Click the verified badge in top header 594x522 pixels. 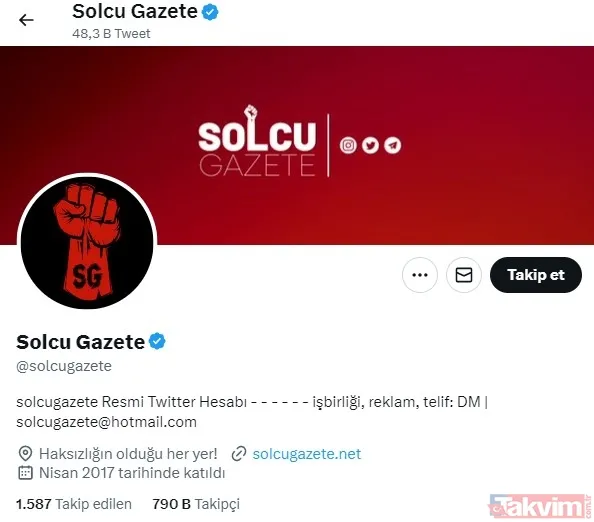pyautogui.click(x=210, y=12)
